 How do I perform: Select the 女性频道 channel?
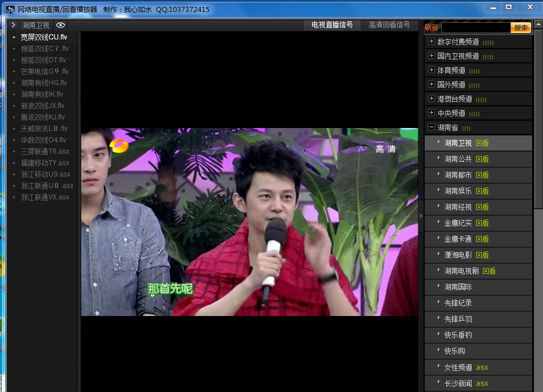[458, 367]
